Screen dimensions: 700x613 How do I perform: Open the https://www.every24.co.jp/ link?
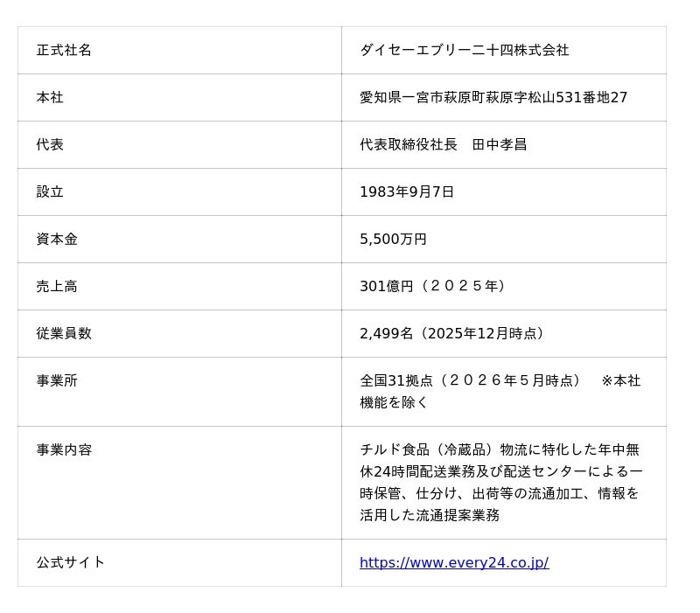[454, 562]
